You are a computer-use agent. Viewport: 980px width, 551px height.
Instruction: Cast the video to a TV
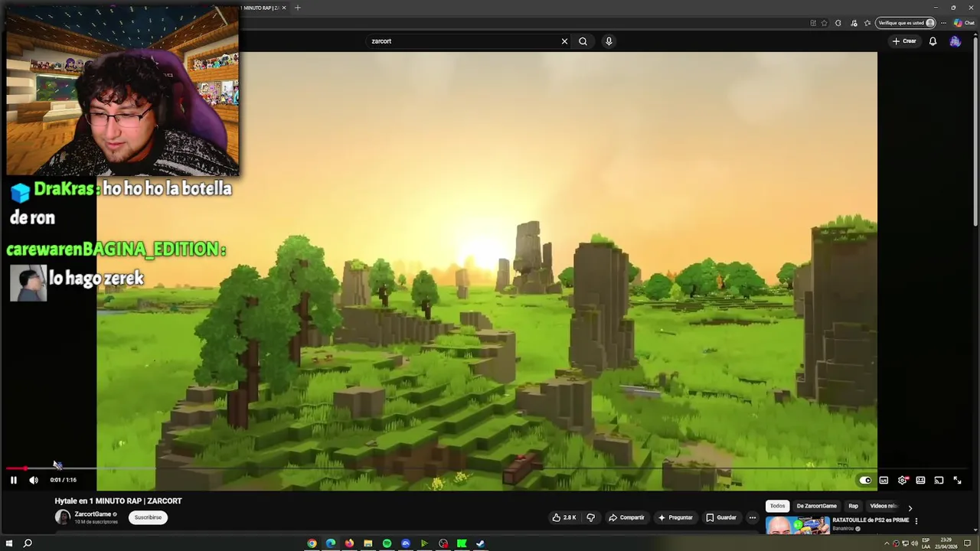click(939, 480)
